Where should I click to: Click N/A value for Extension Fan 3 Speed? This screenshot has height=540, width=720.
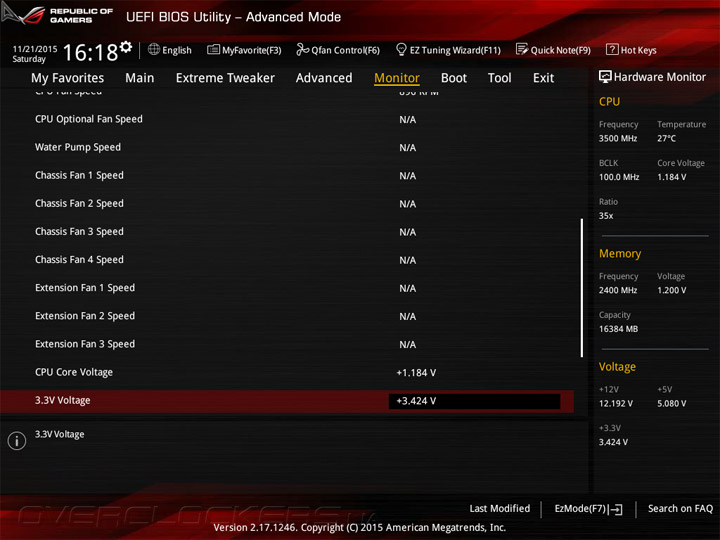407,345
